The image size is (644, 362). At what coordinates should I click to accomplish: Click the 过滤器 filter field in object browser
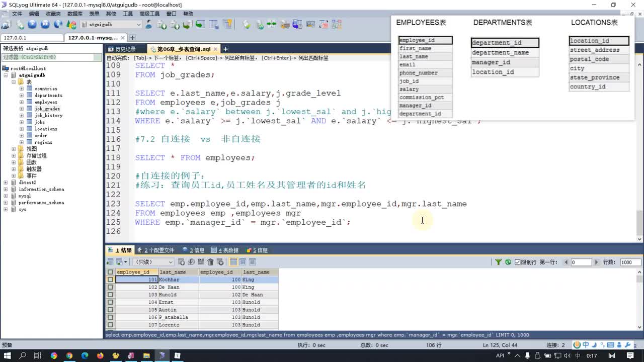click(51, 57)
